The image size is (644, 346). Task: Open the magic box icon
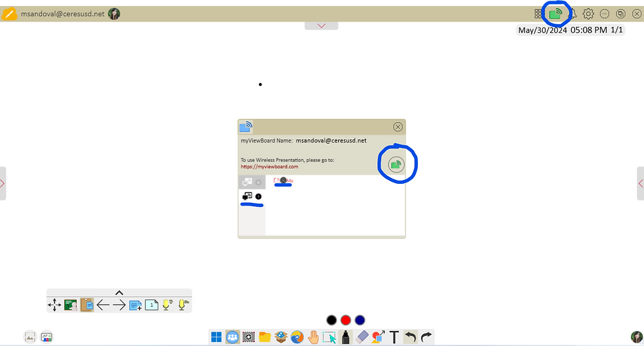pyautogui.click(x=281, y=337)
